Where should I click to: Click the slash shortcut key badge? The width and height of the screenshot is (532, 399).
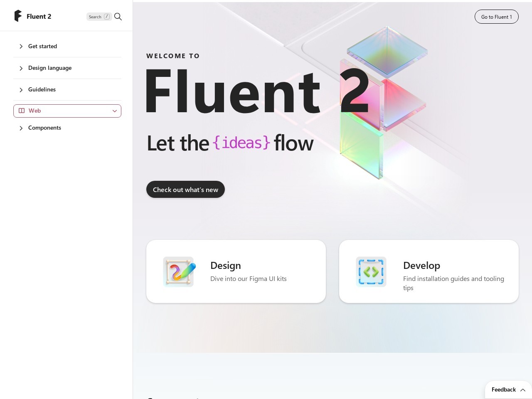(107, 17)
